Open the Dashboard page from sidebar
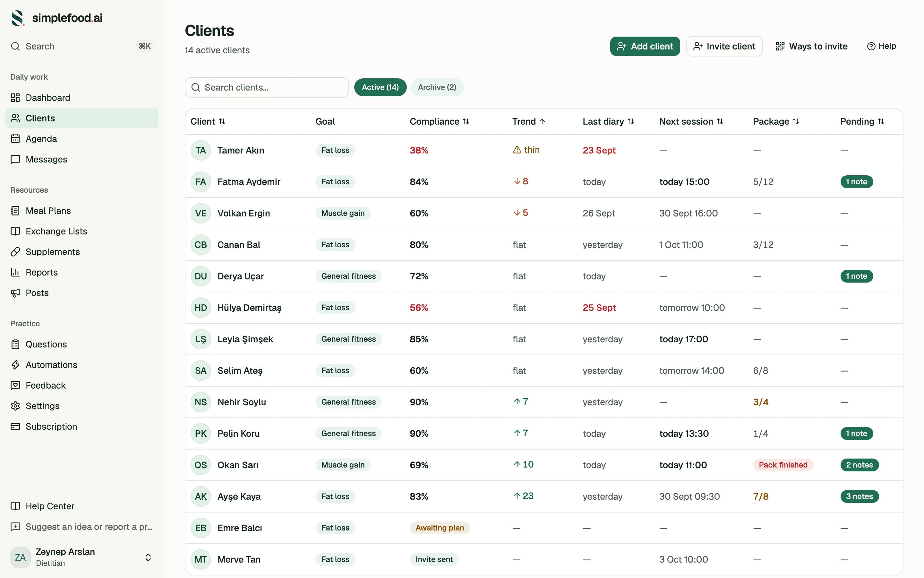924x578 pixels. [x=81, y=98]
